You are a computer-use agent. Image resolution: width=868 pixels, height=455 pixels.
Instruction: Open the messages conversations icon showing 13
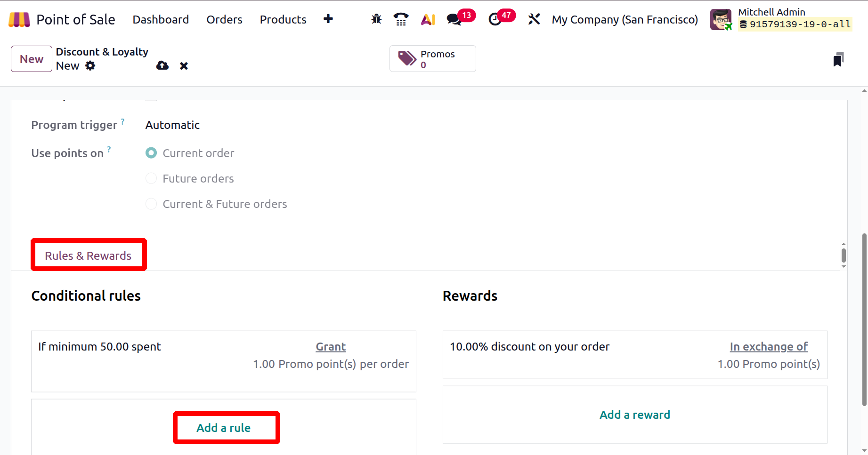454,20
